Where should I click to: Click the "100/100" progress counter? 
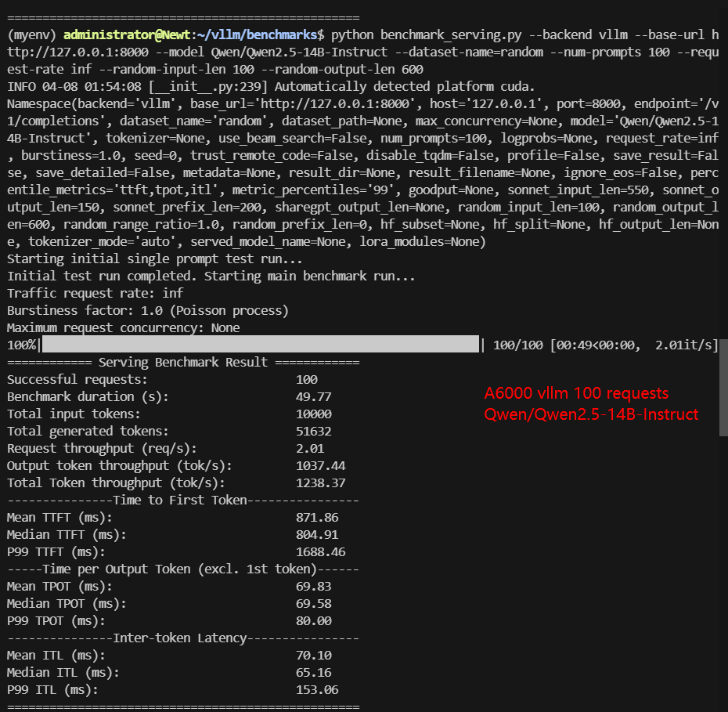[x=517, y=345]
